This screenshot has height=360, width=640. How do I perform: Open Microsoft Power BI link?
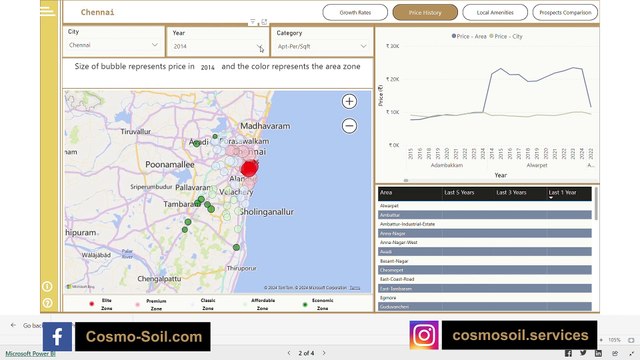tap(30, 353)
